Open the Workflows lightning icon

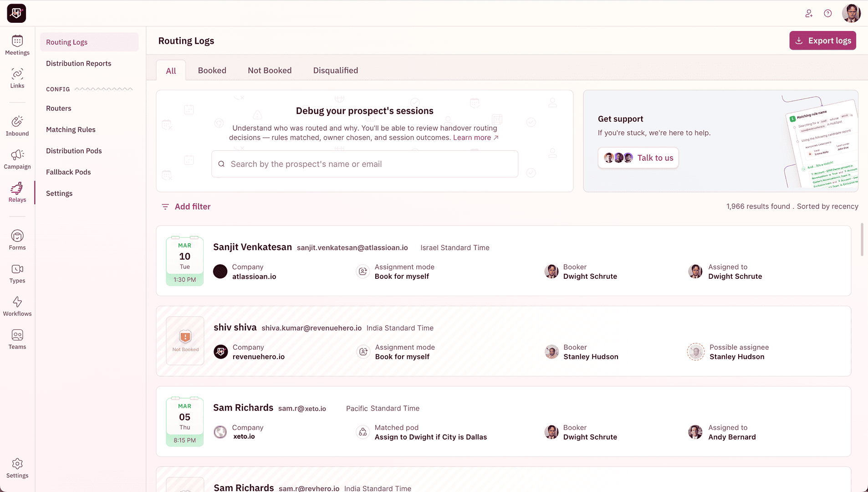pos(17,302)
